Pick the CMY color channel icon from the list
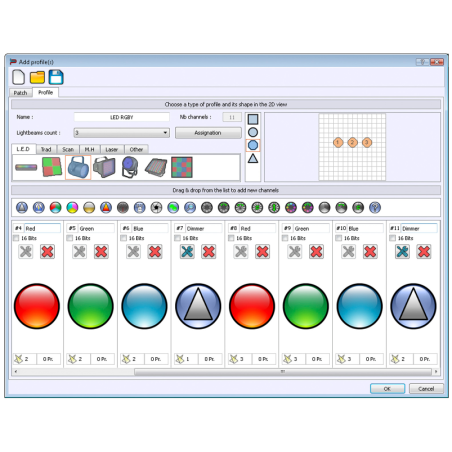 tap(72, 207)
